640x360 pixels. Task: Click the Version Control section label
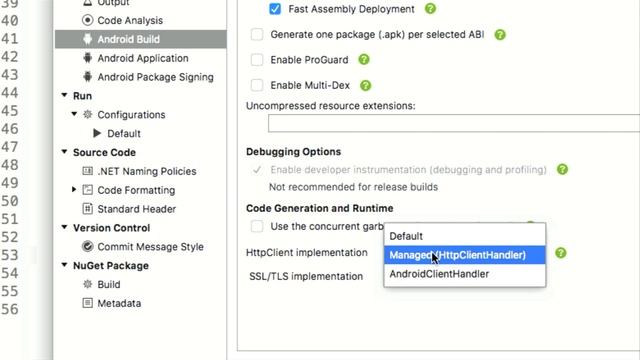pos(111,228)
